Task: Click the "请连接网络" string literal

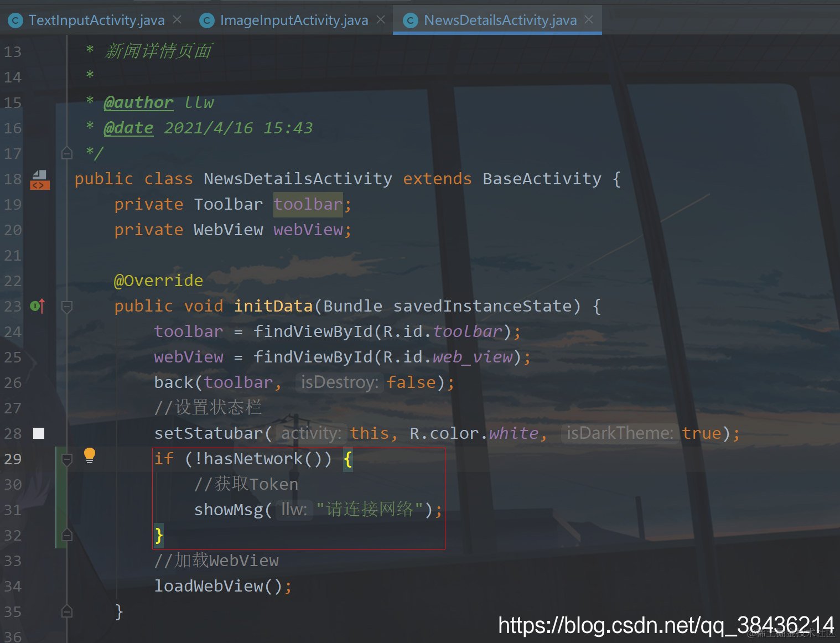Action: tap(370, 510)
